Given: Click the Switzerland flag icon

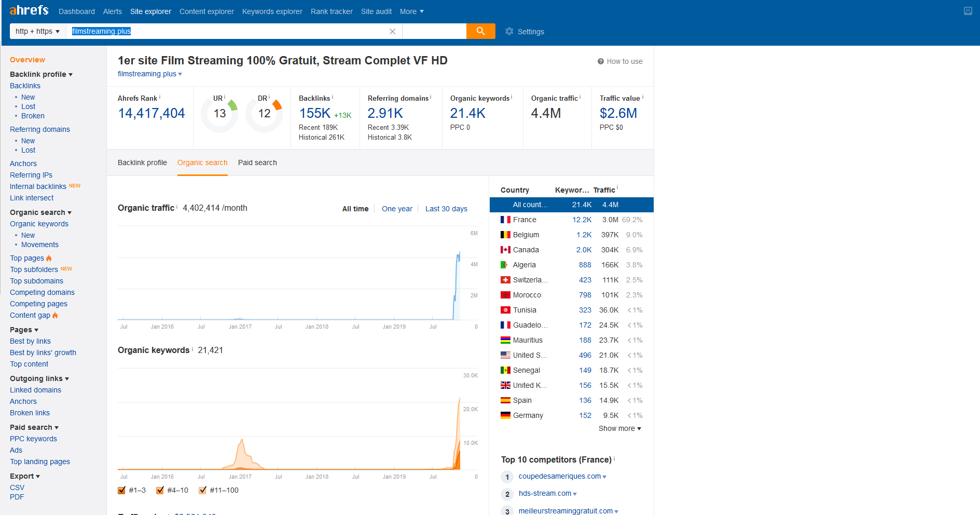Looking at the screenshot, I should click(505, 280).
